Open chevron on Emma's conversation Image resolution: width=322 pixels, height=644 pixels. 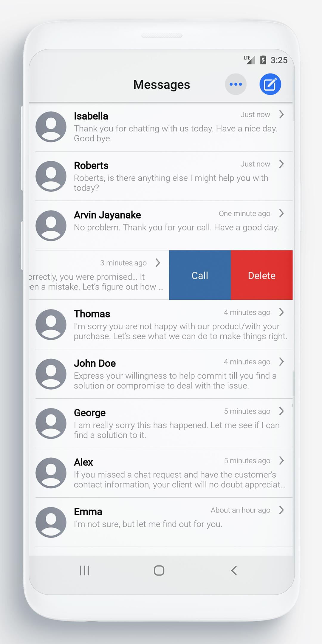(x=281, y=510)
